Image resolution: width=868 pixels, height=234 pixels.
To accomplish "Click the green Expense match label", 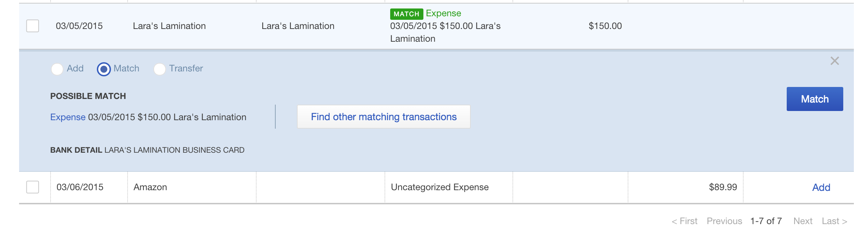I will coord(443,13).
